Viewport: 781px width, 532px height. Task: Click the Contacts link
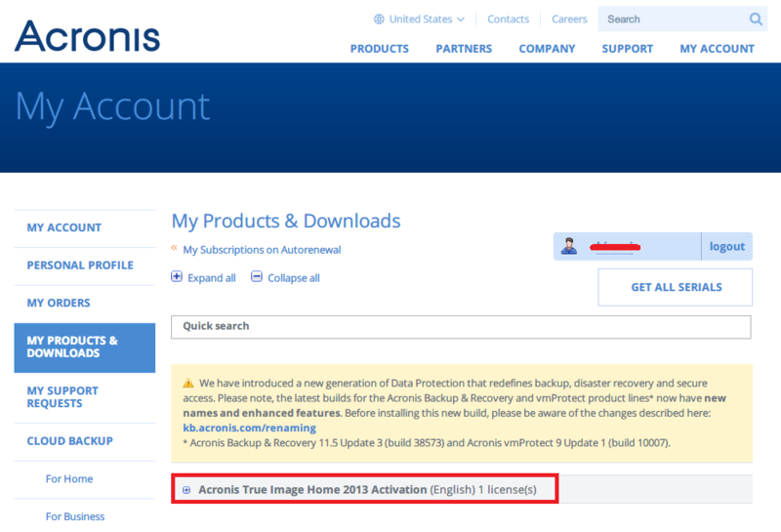[508, 19]
